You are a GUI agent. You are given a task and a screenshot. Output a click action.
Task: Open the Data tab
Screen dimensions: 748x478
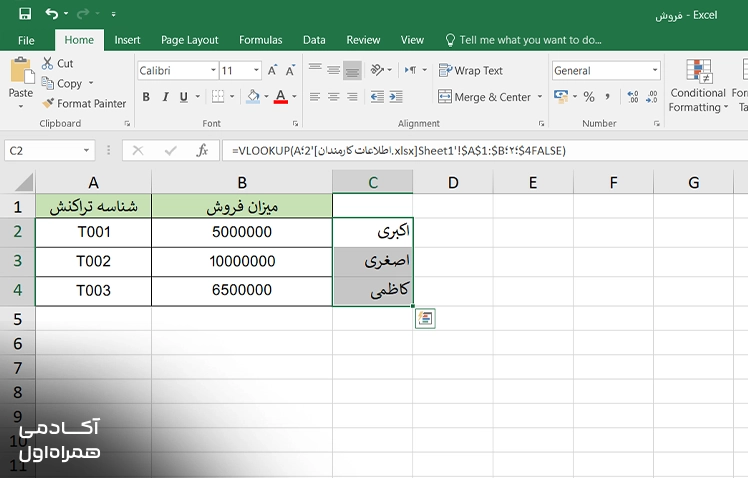[314, 40]
